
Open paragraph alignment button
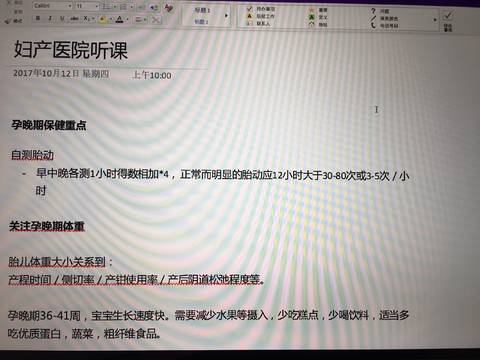point(138,20)
